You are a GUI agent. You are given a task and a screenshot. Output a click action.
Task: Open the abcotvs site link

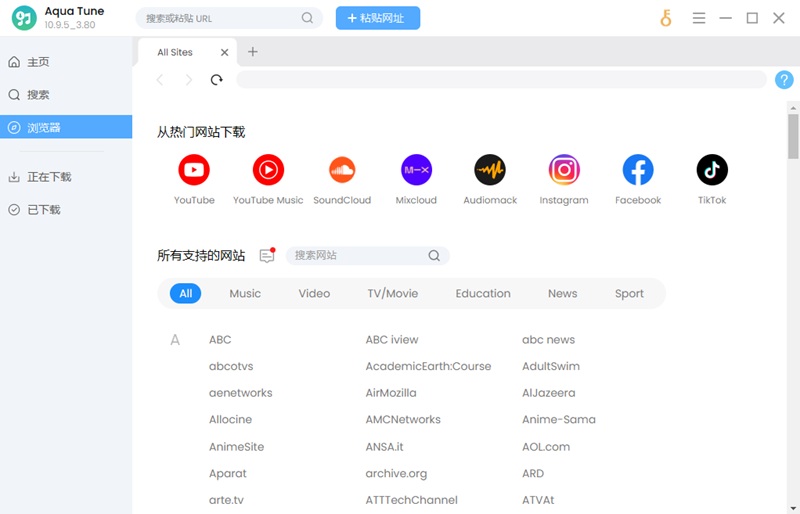tap(231, 366)
